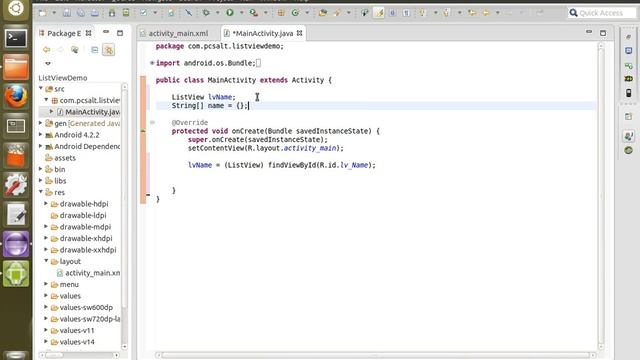Click Collapse All in Package Explorer
640x360 pixels.
tap(95, 50)
